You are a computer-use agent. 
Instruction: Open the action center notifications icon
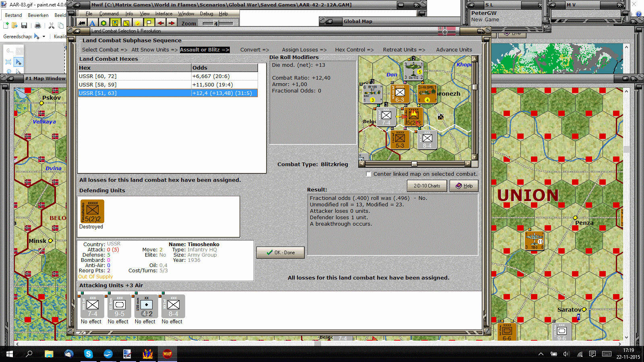click(x=592, y=354)
